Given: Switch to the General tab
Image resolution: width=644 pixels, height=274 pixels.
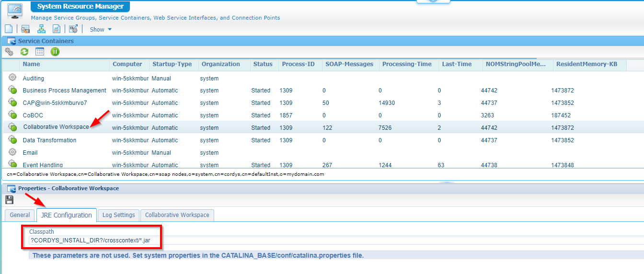Looking at the screenshot, I should point(20,215).
